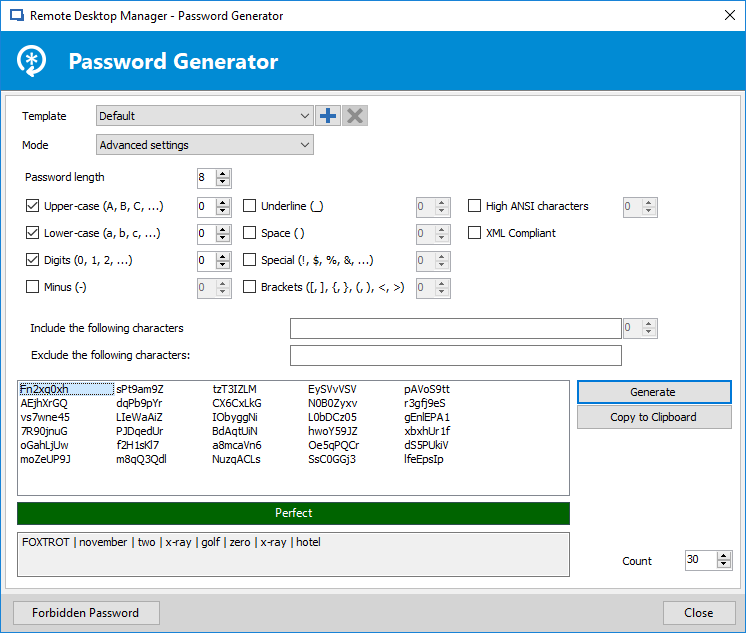This screenshot has width=746, height=633.
Task: Open the Template dropdown showing Default
Action: click(205, 116)
